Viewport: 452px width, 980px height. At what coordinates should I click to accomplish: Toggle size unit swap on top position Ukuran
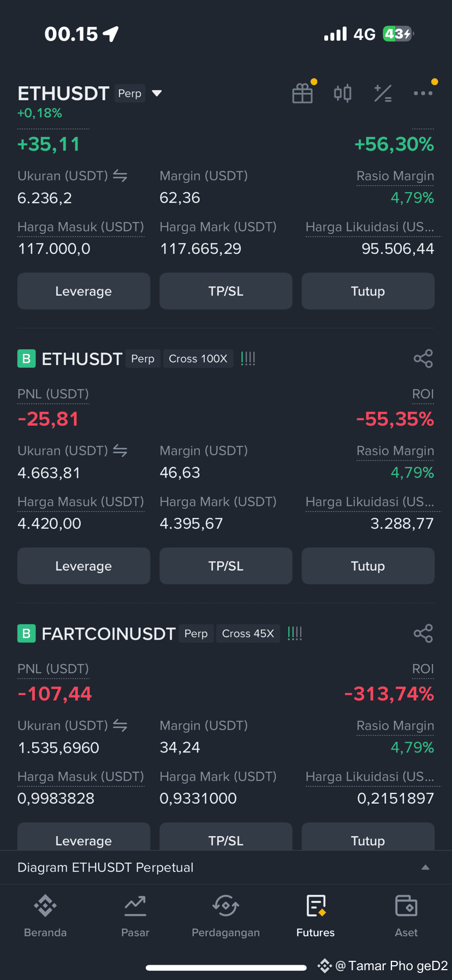point(120,176)
